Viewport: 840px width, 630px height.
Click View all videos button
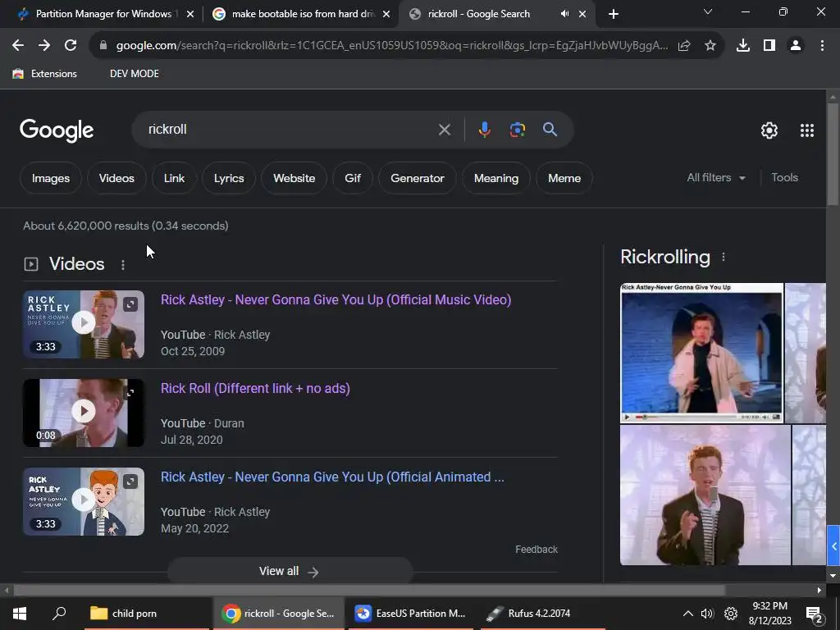click(x=290, y=571)
